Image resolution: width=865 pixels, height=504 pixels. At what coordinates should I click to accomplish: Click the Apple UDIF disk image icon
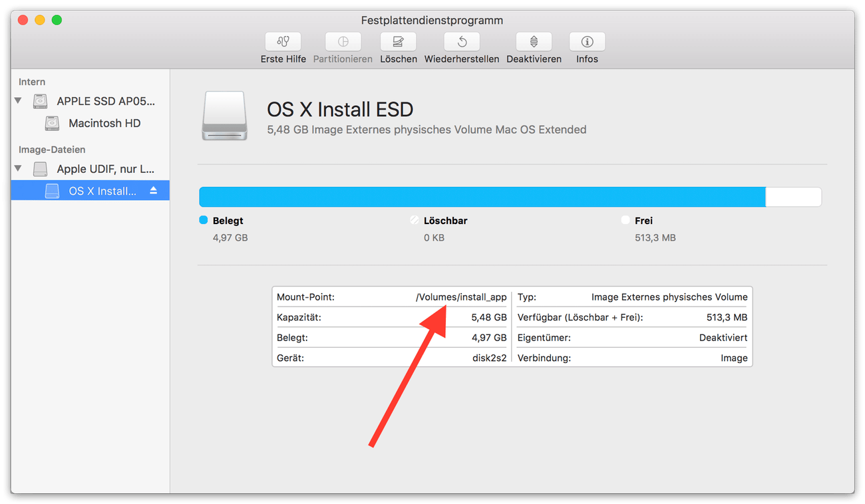(x=41, y=169)
